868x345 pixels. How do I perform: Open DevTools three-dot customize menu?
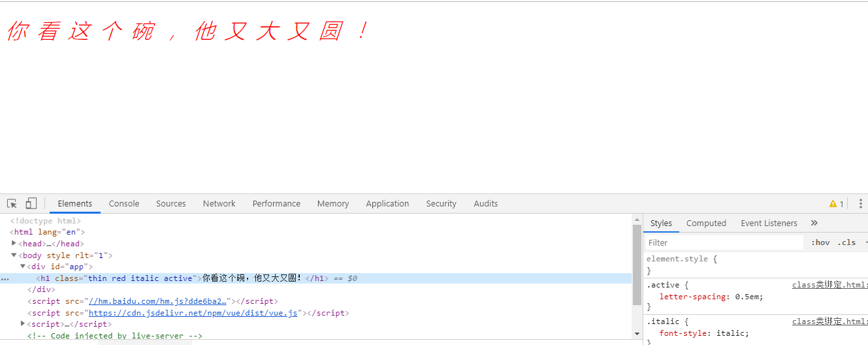pyautogui.click(x=861, y=204)
